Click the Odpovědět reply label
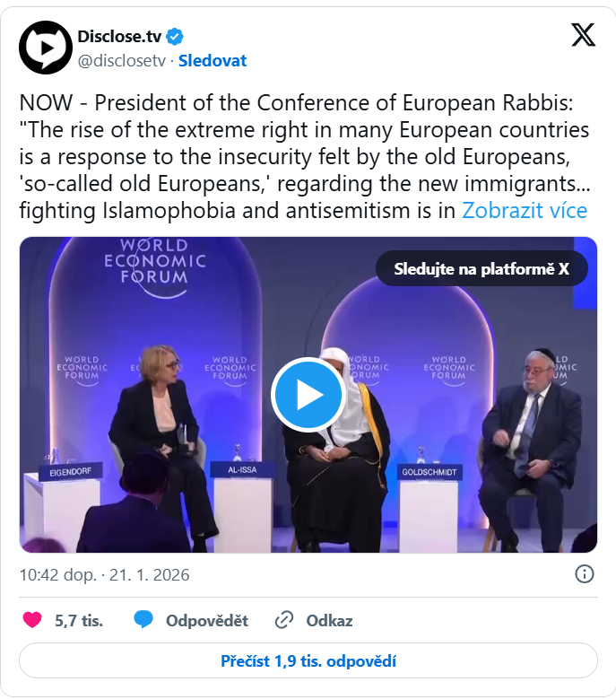 click(206, 620)
